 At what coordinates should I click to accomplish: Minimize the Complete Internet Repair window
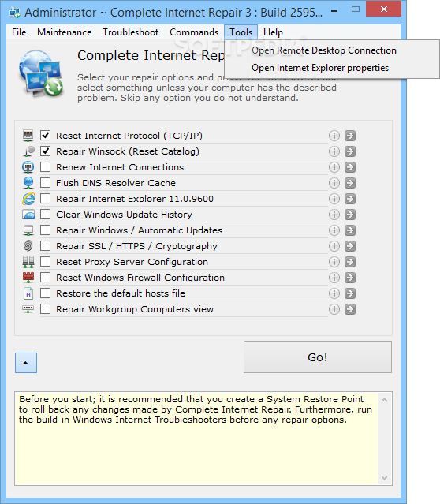[x=334, y=11]
